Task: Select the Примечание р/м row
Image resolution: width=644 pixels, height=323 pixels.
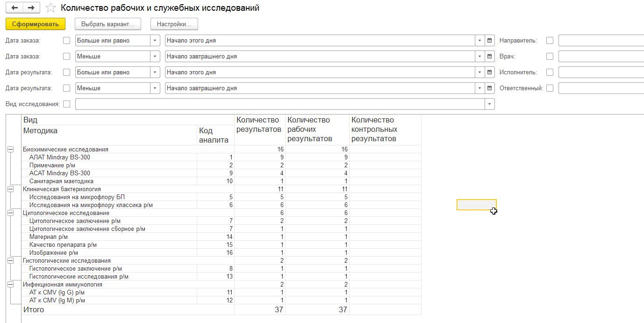Action: click(x=221, y=165)
